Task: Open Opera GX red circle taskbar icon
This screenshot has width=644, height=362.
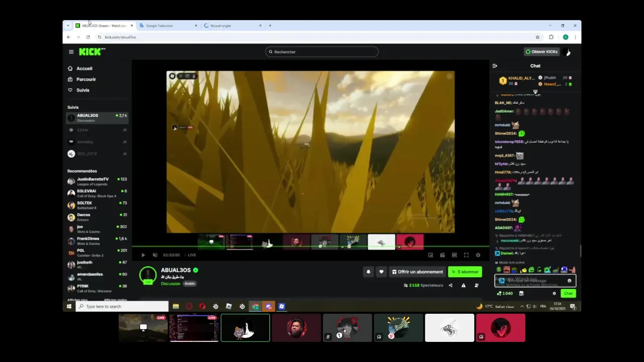Action: 189,306
